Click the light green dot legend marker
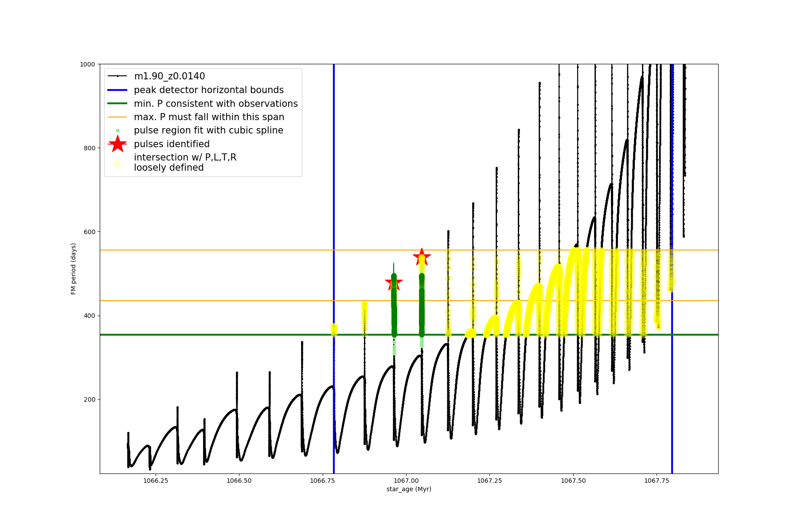Screen dimensions: 798x532 pyautogui.click(x=117, y=131)
